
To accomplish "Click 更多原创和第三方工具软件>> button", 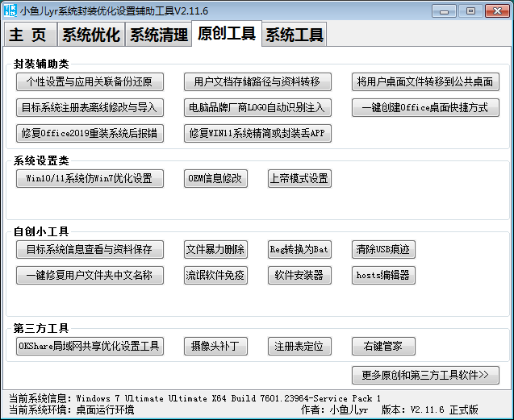I will coord(425,375).
